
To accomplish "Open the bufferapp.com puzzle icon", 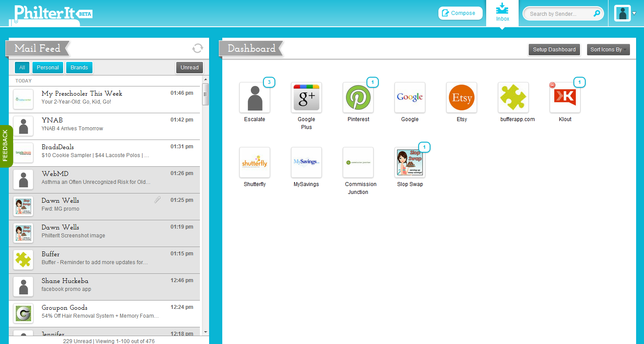I will click(x=513, y=97).
